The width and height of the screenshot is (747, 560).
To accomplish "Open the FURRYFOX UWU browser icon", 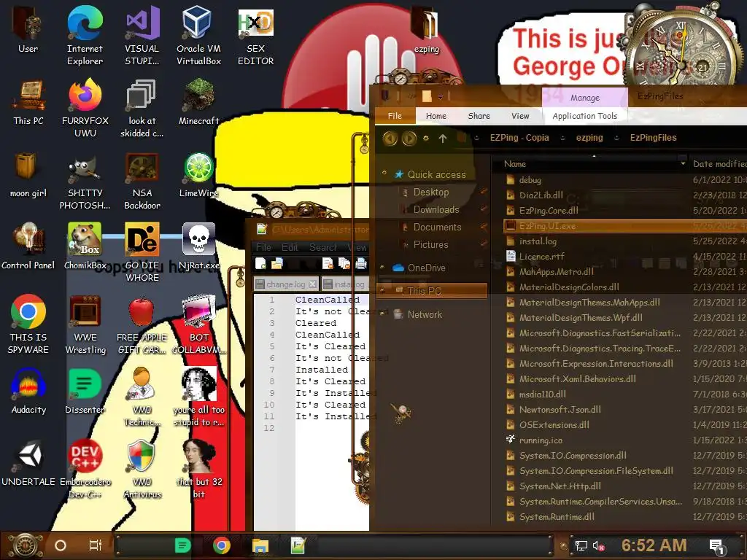I will [85, 108].
